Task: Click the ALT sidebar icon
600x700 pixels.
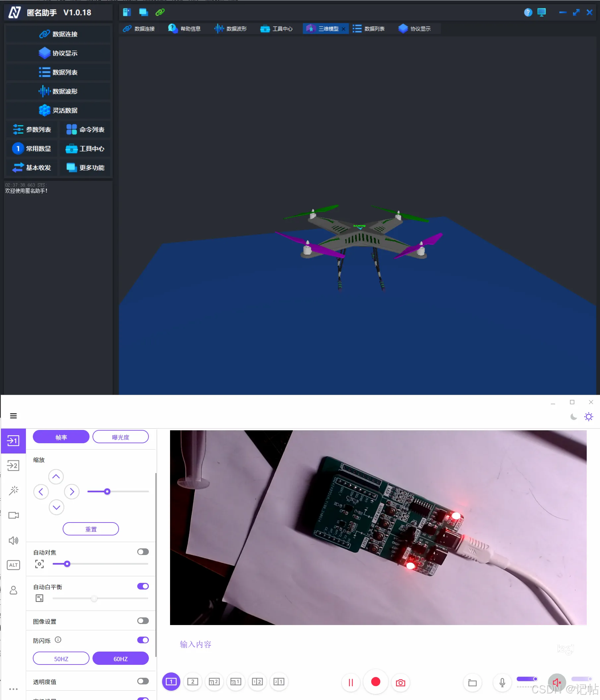Action: (13, 565)
